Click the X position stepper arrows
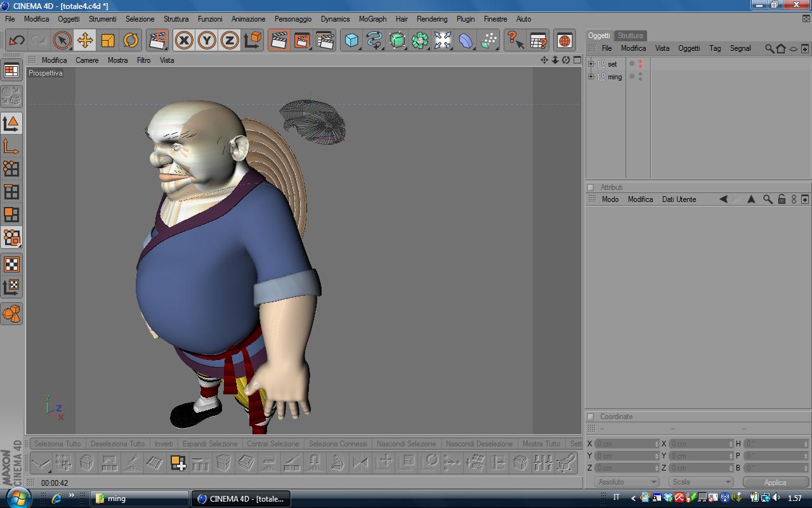 (x=657, y=444)
